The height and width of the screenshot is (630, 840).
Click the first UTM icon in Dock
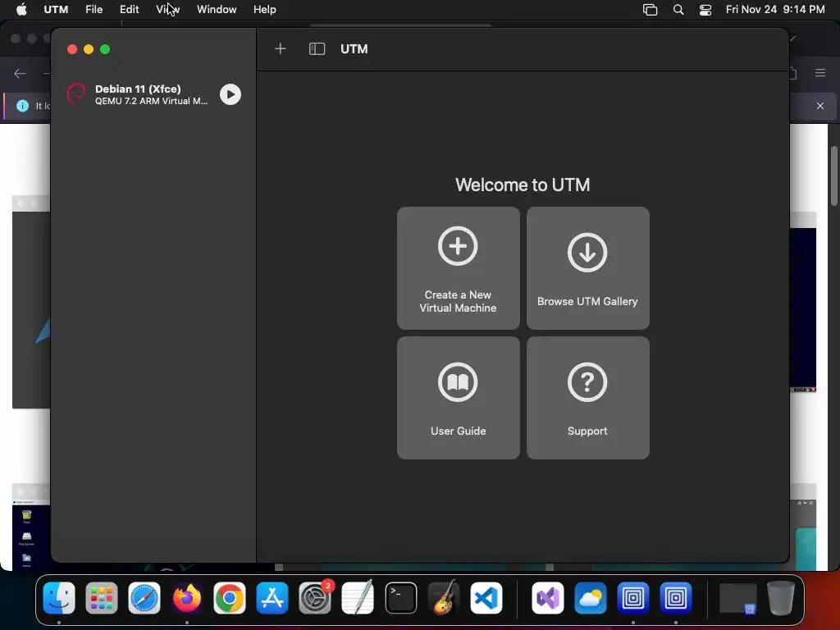coord(633,598)
